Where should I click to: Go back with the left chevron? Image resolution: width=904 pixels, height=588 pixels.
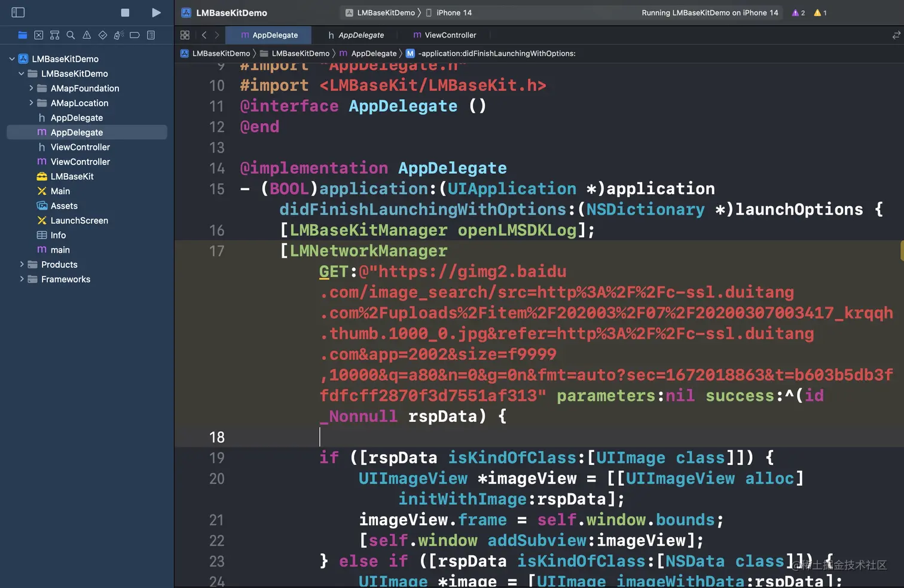pyautogui.click(x=204, y=35)
